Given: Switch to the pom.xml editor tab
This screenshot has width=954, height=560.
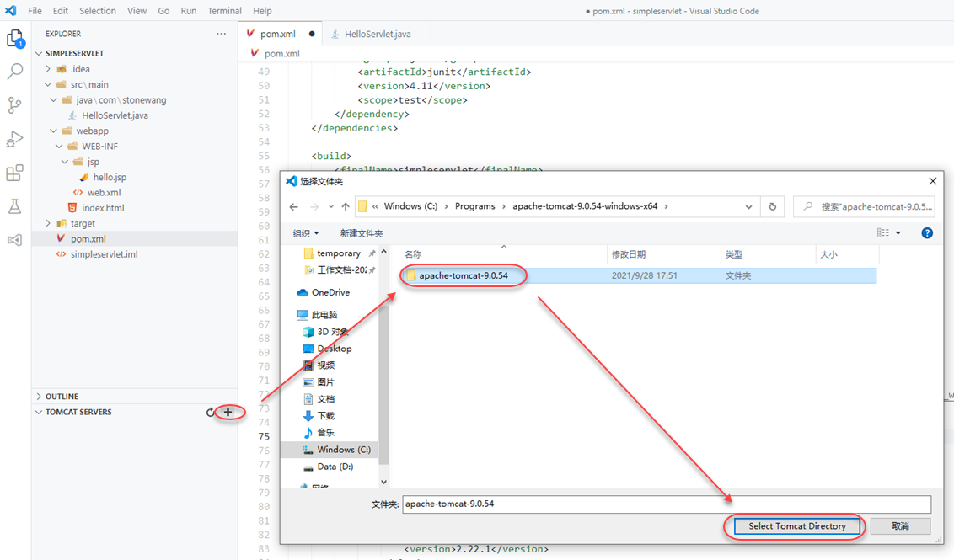Looking at the screenshot, I should pyautogui.click(x=279, y=34).
